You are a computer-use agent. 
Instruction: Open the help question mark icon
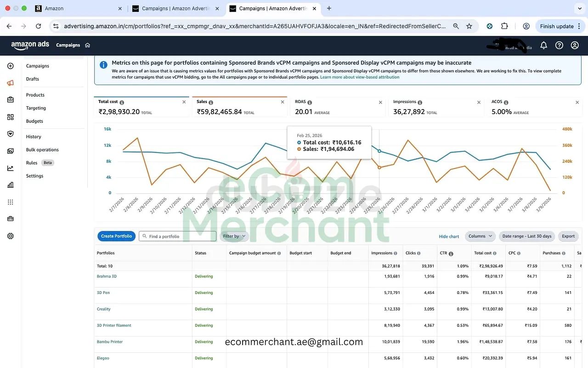(559, 45)
